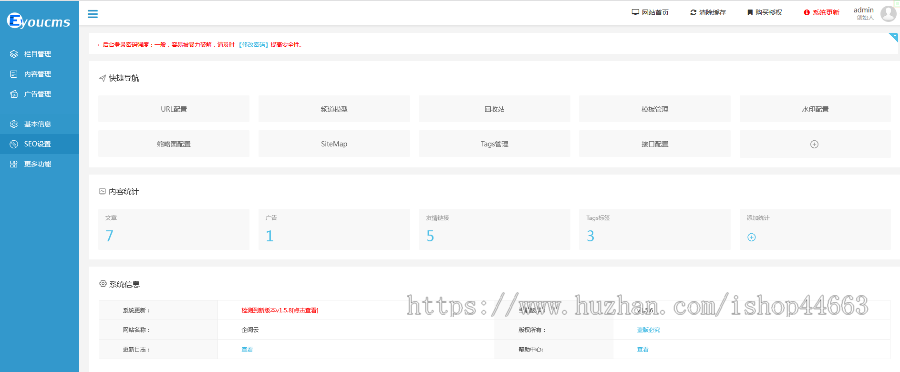
Task: Open the 水印配置 (watermark) tile
Action: (x=815, y=108)
